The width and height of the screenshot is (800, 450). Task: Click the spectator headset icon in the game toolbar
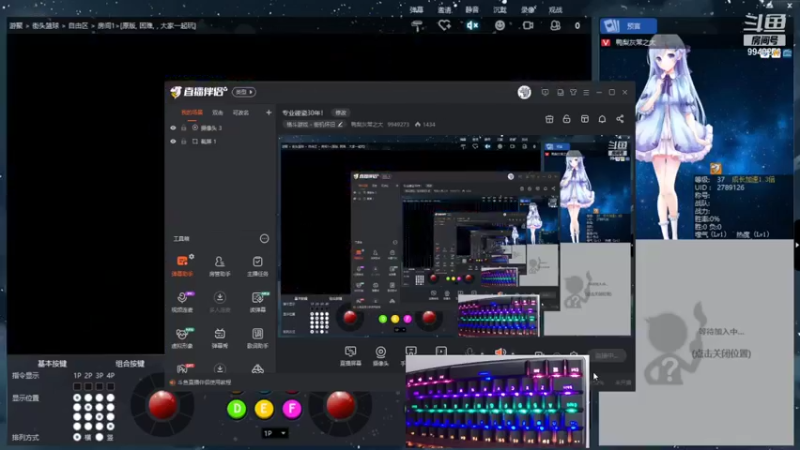(x=555, y=25)
